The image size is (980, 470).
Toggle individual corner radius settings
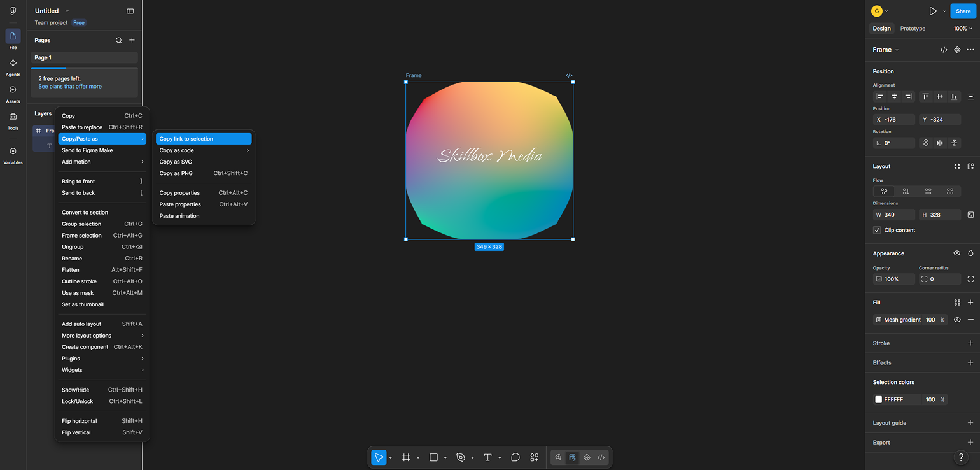point(970,279)
